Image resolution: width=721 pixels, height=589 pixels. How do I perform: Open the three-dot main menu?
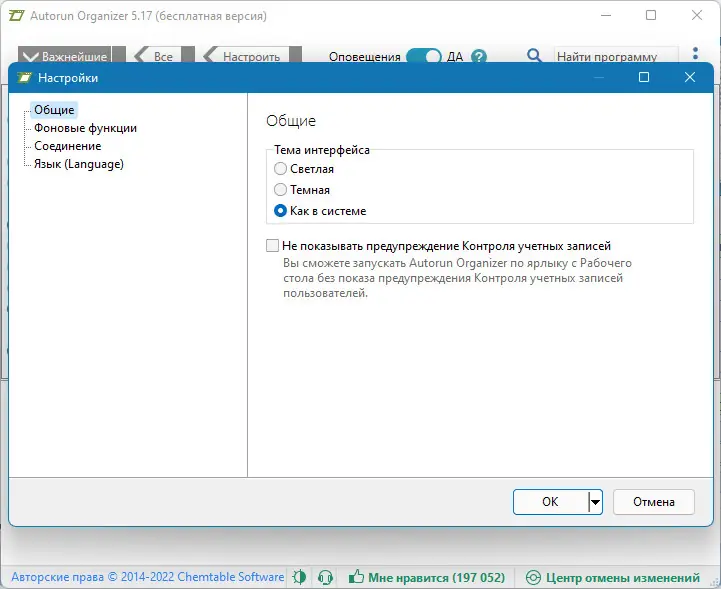[695, 54]
